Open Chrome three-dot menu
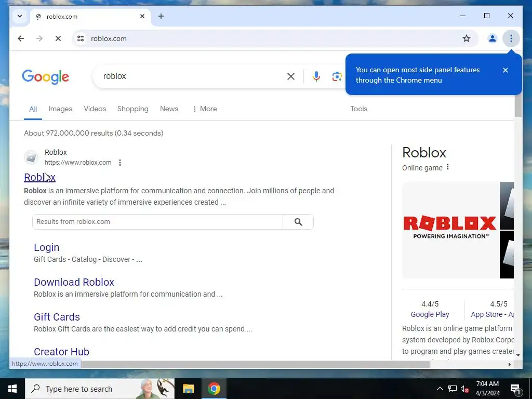This screenshot has width=532, height=399. tap(511, 38)
